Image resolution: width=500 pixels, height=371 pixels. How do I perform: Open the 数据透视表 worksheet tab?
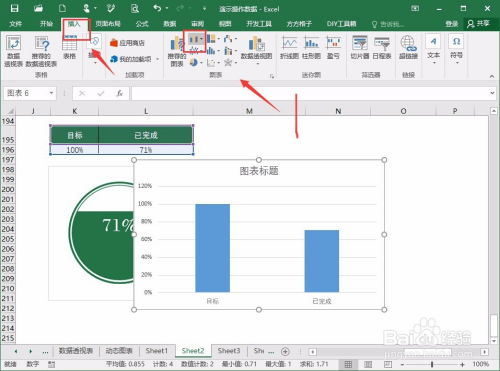76,351
